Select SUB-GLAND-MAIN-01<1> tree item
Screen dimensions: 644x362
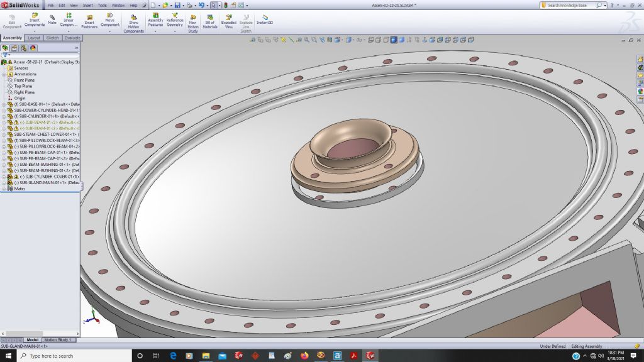(x=47, y=183)
